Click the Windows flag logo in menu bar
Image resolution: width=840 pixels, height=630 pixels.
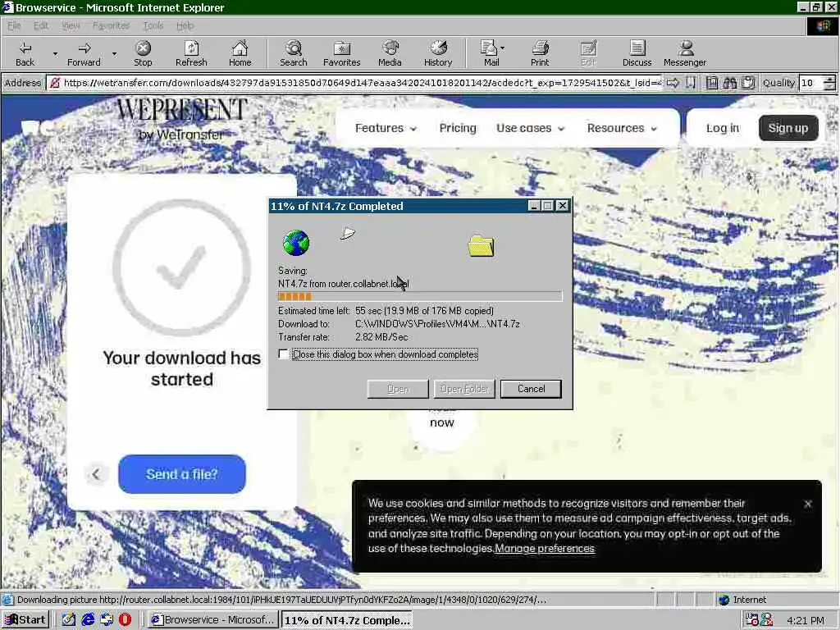click(822, 26)
